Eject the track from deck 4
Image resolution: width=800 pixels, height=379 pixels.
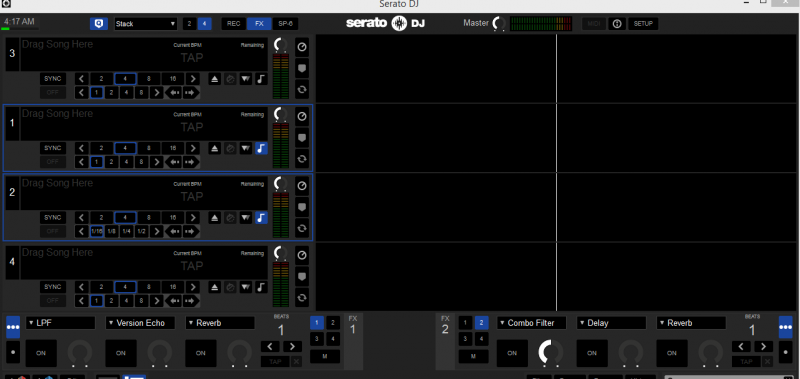point(215,287)
